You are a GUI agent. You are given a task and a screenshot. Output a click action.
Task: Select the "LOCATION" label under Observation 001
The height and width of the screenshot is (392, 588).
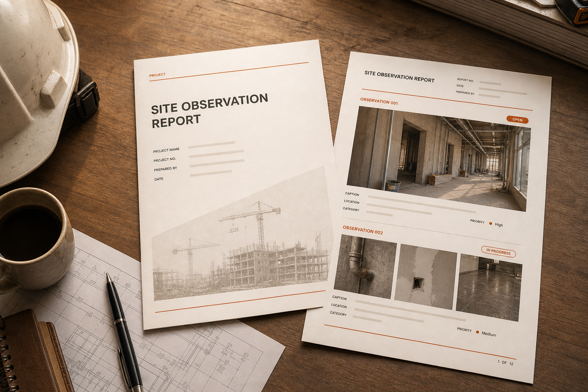coord(351,202)
